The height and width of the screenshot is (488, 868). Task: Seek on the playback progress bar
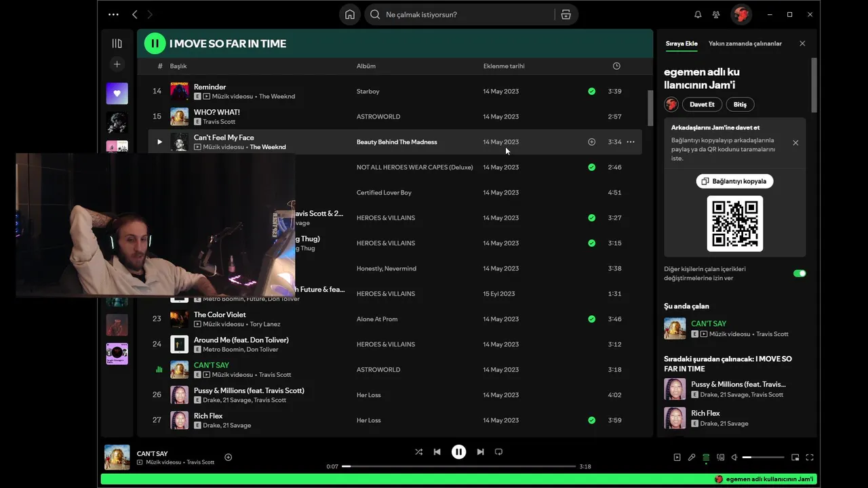[x=459, y=466]
